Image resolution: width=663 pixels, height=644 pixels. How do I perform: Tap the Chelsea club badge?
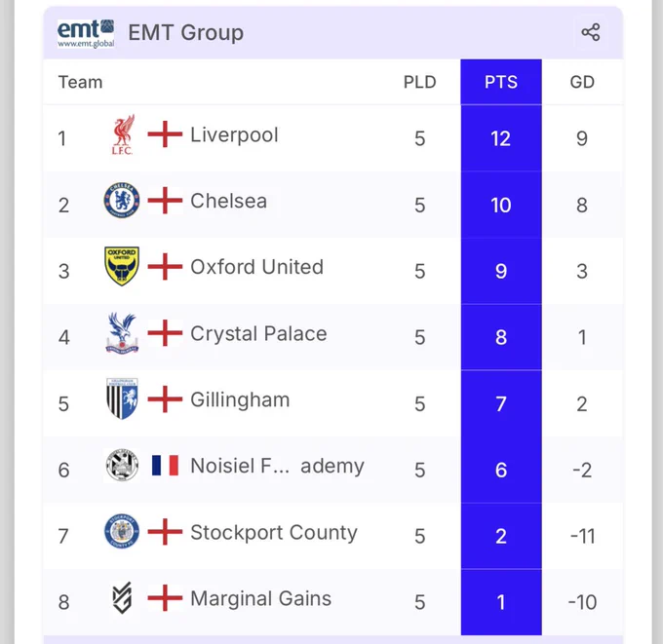122,201
